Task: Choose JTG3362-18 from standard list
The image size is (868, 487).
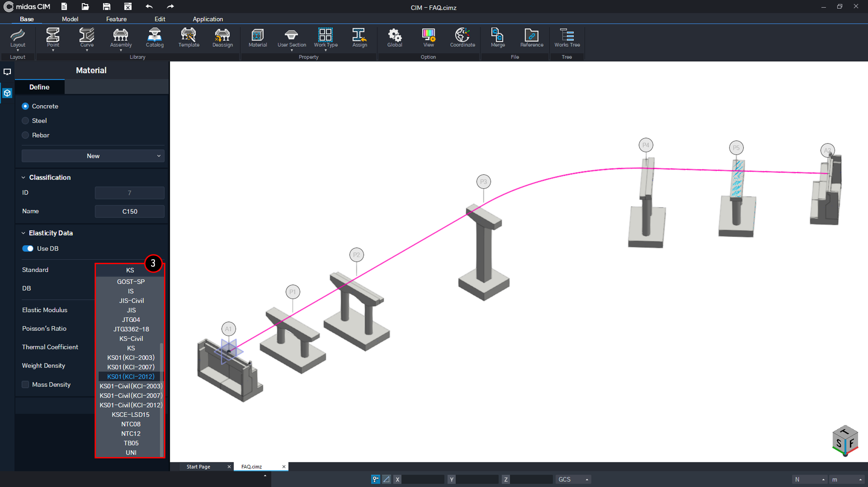Action: (131, 329)
